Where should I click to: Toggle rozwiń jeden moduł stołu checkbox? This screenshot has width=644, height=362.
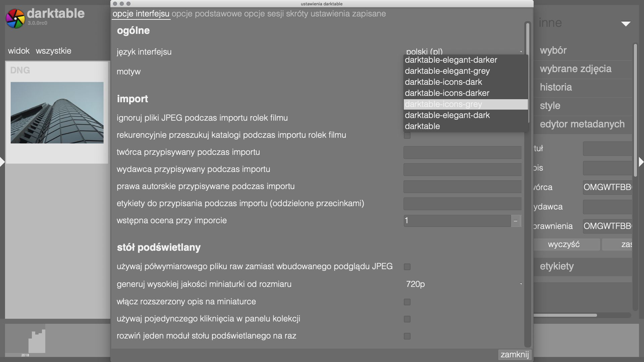[x=407, y=336]
